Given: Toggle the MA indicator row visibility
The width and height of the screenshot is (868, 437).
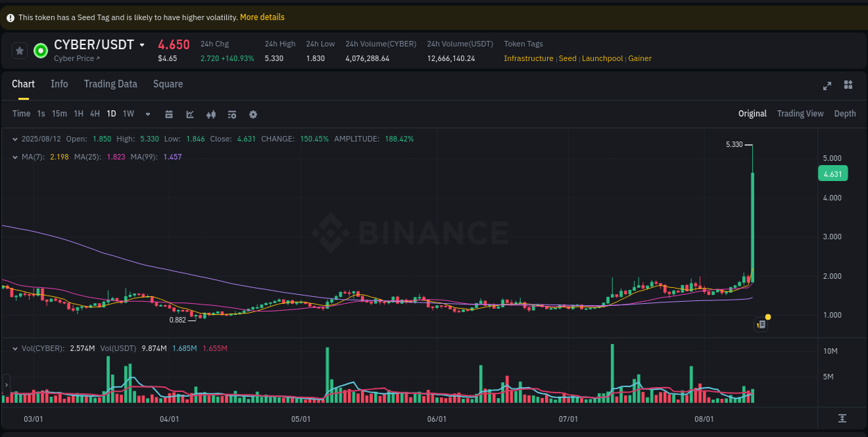Looking at the screenshot, I should click(15, 157).
